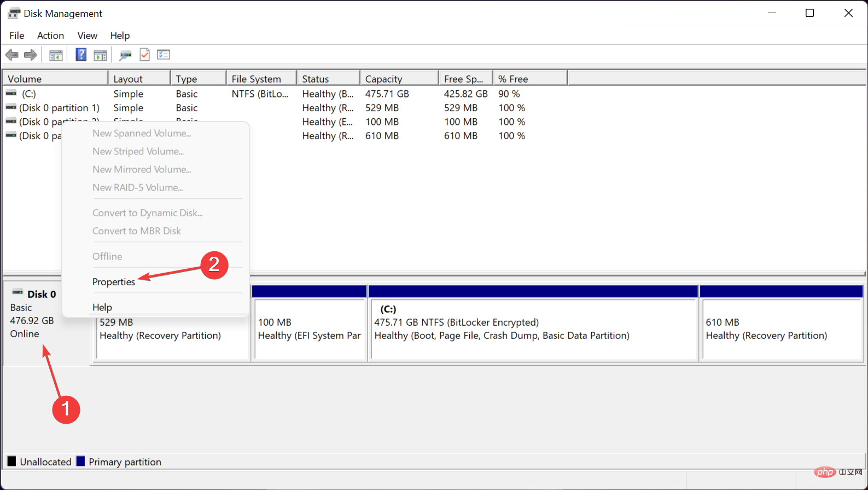Screen dimensions: 868x490
Task: Click the 476.92 GB disk size text
Action: tap(32, 321)
